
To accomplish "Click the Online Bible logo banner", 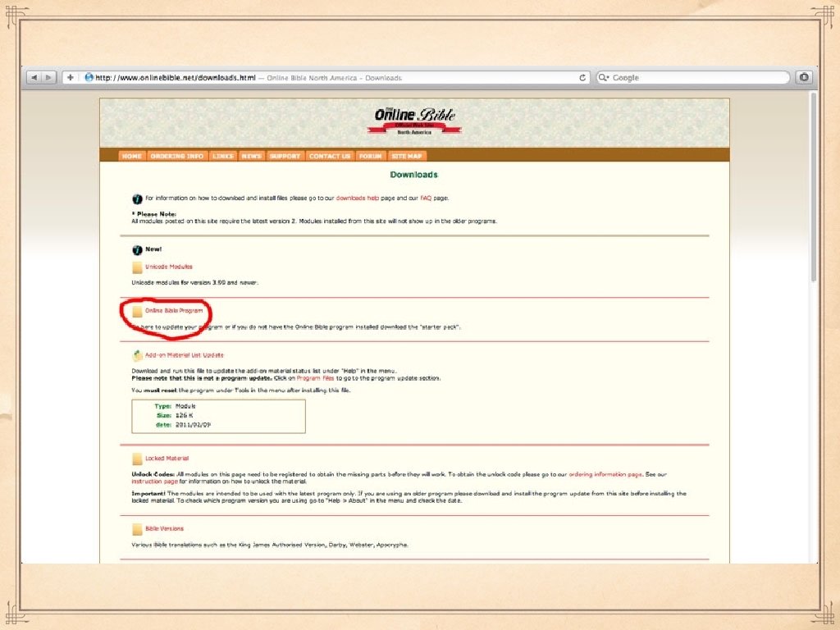I will pyautogui.click(x=414, y=121).
